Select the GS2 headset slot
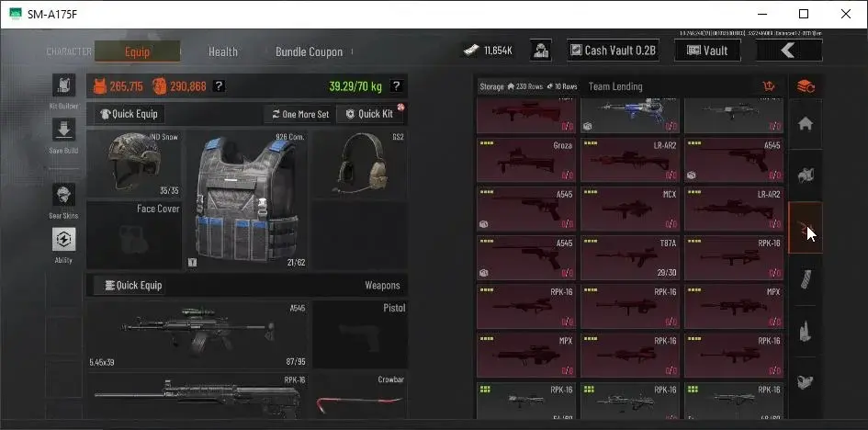The image size is (868, 430). point(360,164)
